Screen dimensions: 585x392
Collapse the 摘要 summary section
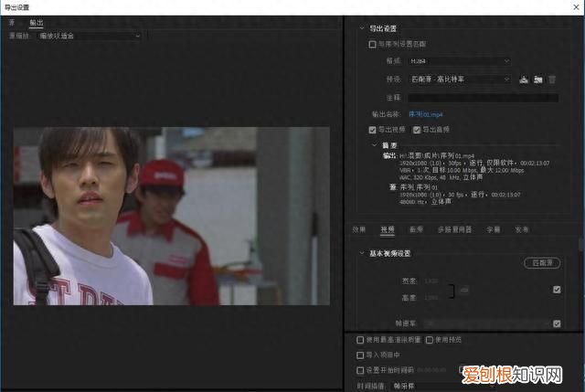374,145
